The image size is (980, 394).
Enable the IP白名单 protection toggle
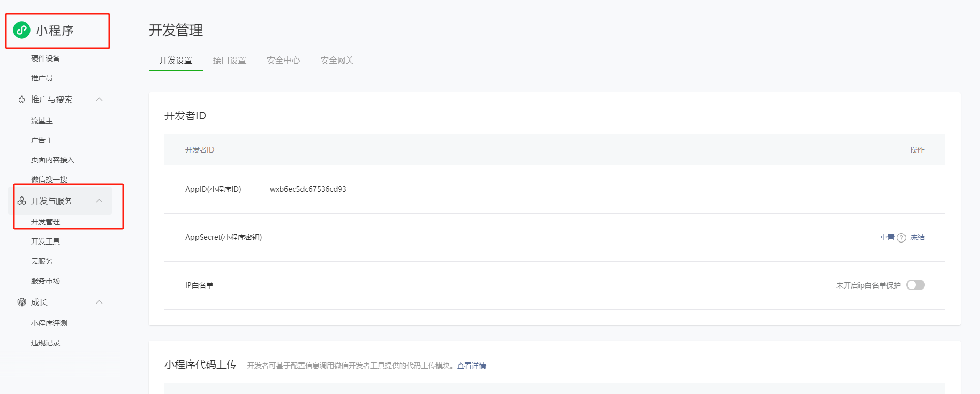tap(915, 285)
